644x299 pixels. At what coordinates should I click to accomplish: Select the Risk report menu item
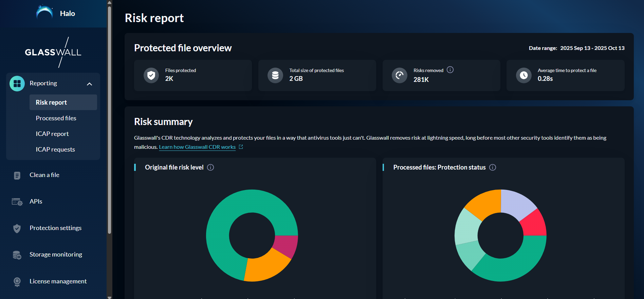click(51, 103)
